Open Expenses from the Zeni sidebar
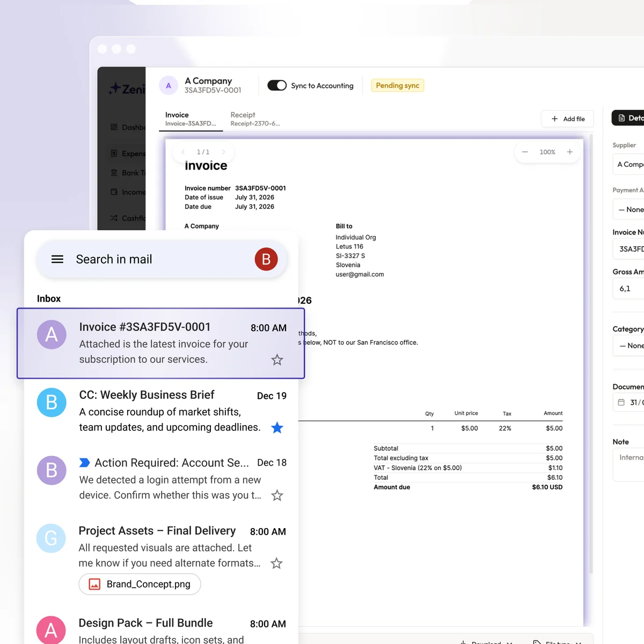 point(128,153)
